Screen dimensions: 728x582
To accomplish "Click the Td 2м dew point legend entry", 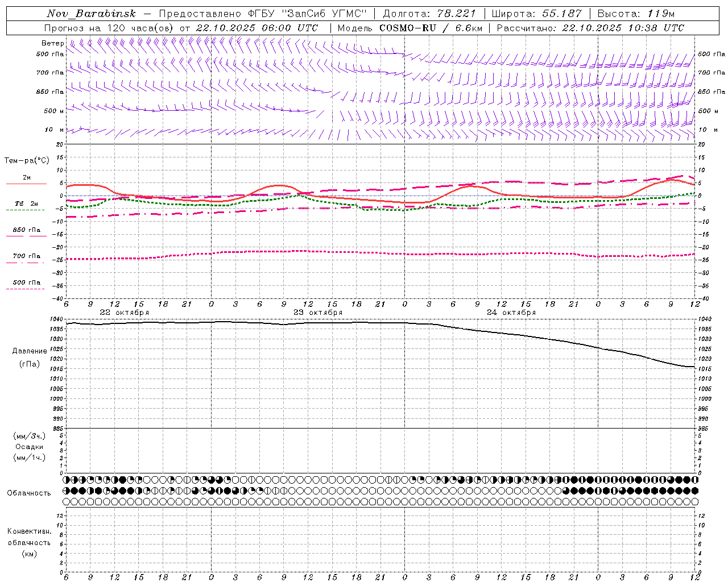I will (27, 203).
